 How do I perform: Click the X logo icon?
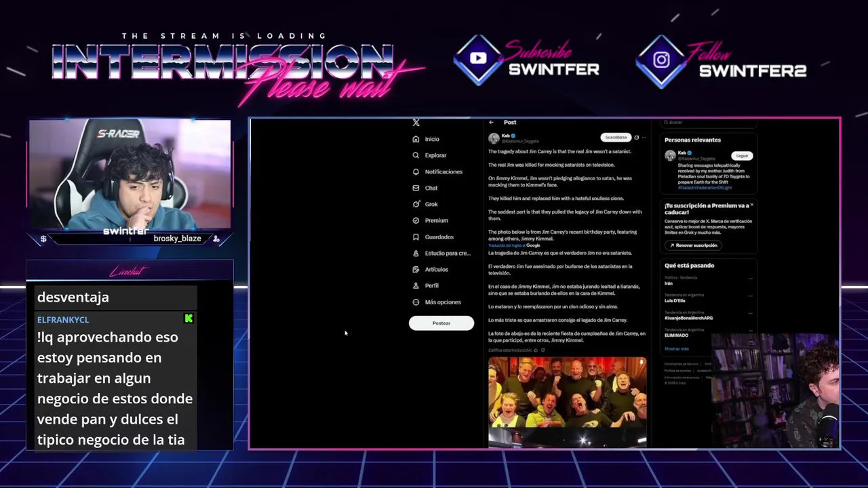tap(416, 123)
